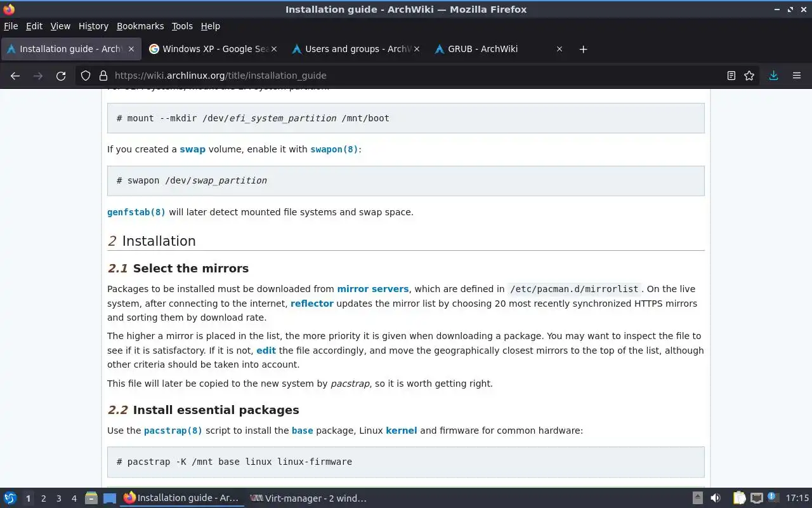Follow the reflector link
Screen dimensions: 812x508
311,304
